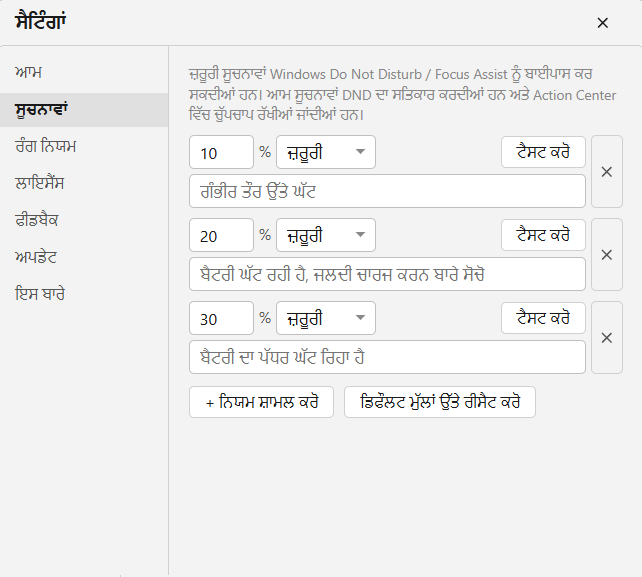642x577 pixels.
Task: Edit the message ਗੰਭੀਰ ਤੌਰ ਉੱਤੇ ਘੱਟ
Action: tap(387, 191)
